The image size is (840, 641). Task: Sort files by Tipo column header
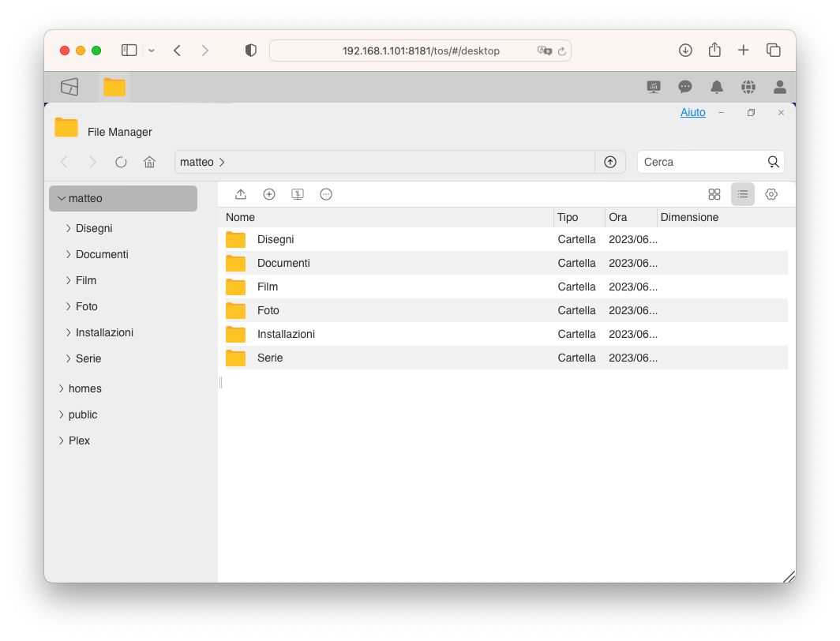[568, 217]
